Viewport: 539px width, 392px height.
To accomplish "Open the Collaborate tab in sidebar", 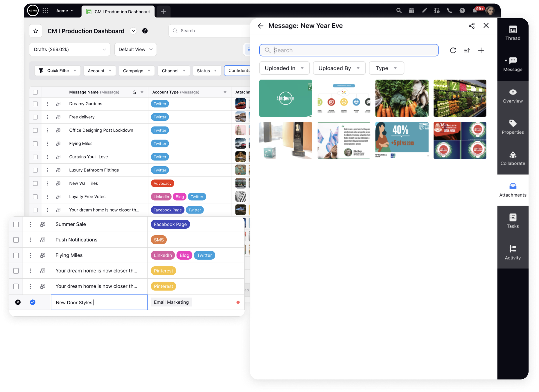I will pos(513,159).
